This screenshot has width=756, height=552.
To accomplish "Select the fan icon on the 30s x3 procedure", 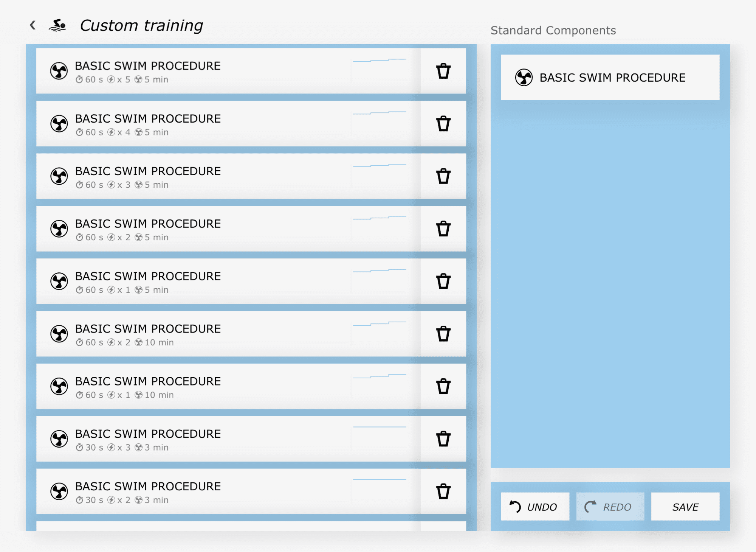I will pyautogui.click(x=59, y=439).
